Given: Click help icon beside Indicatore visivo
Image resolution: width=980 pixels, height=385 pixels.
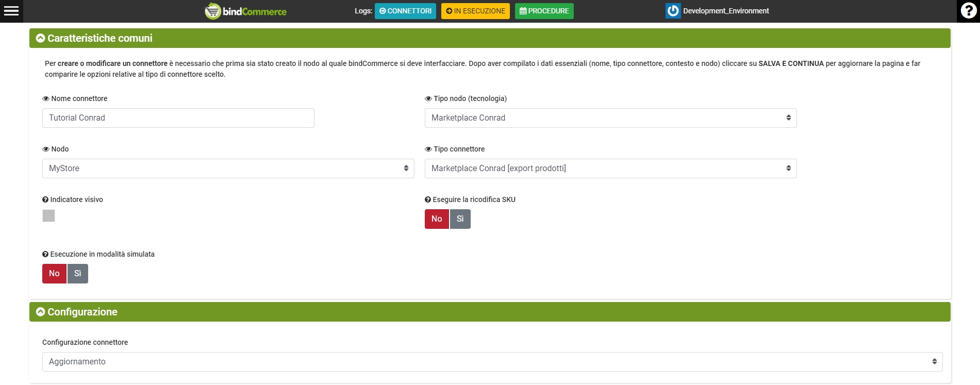Looking at the screenshot, I should (45, 200).
